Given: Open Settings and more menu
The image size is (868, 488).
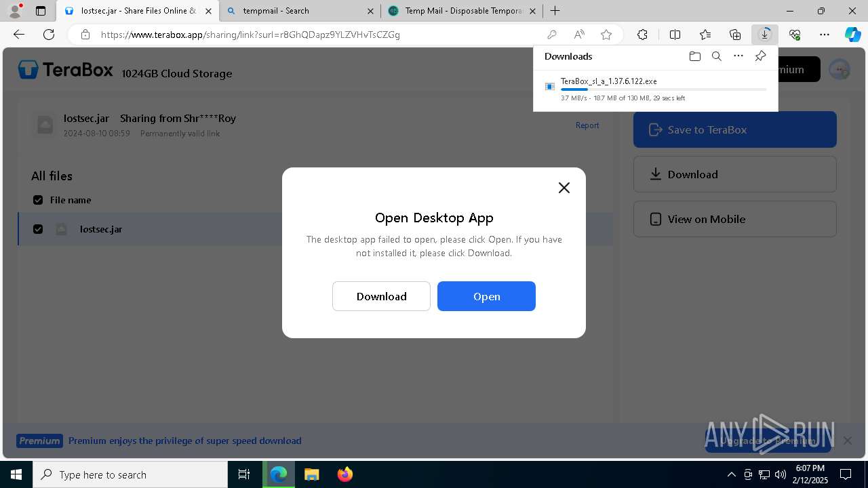Looking at the screenshot, I should click(825, 35).
